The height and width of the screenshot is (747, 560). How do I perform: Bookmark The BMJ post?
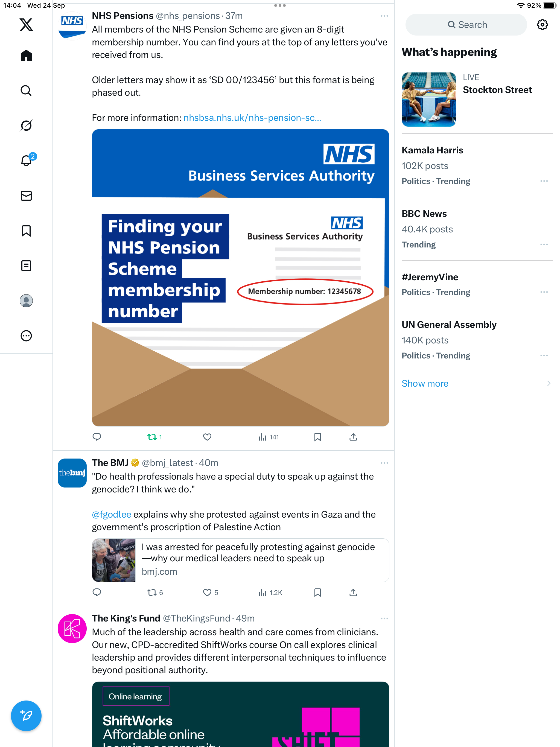click(317, 593)
